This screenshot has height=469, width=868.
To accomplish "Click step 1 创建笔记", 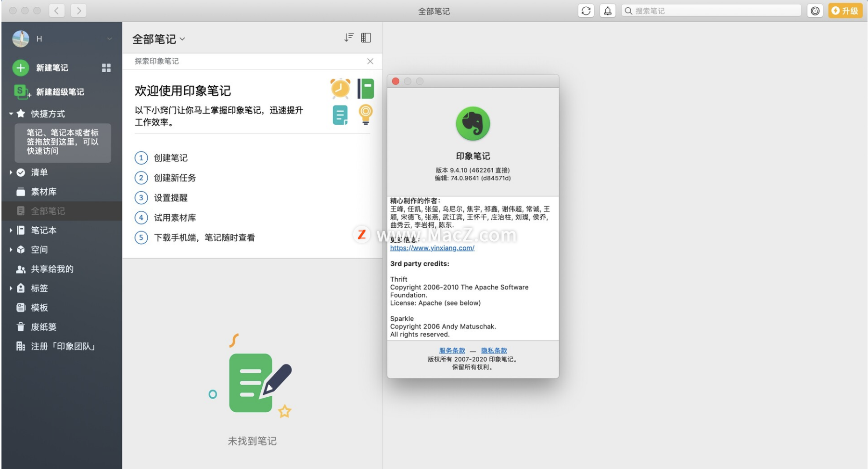I will coord(171,157).
